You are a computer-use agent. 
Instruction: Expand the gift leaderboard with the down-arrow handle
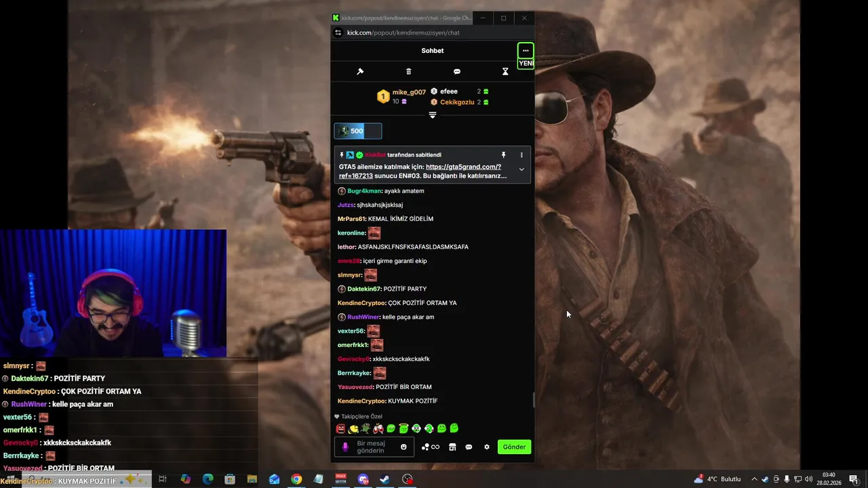tap(433, 115)
